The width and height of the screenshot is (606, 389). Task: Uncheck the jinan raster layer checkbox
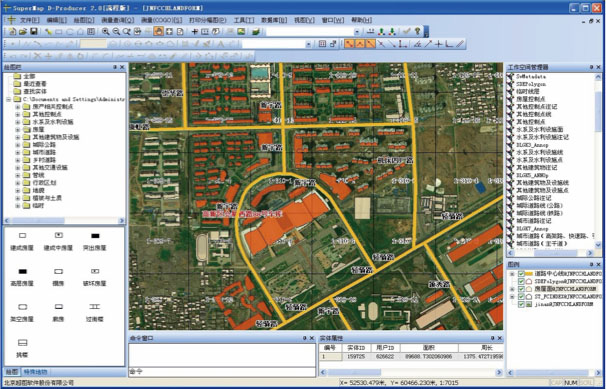521,304
